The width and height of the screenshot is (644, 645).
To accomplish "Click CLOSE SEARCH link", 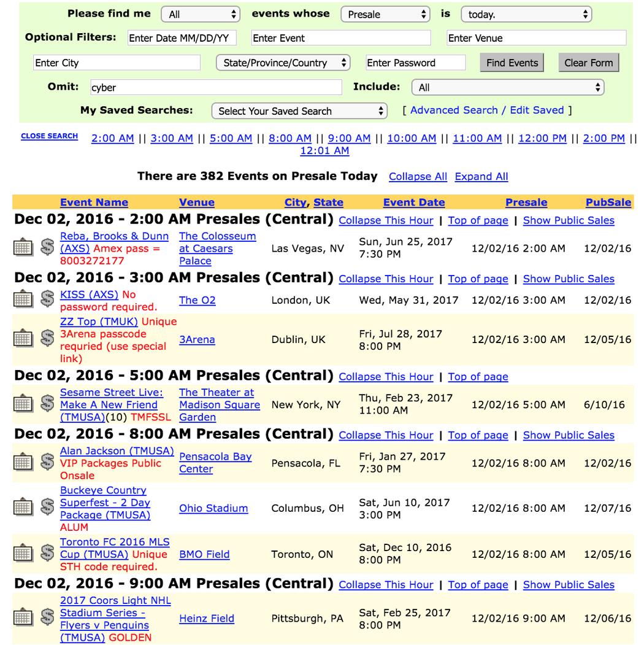I will point(49,136).
